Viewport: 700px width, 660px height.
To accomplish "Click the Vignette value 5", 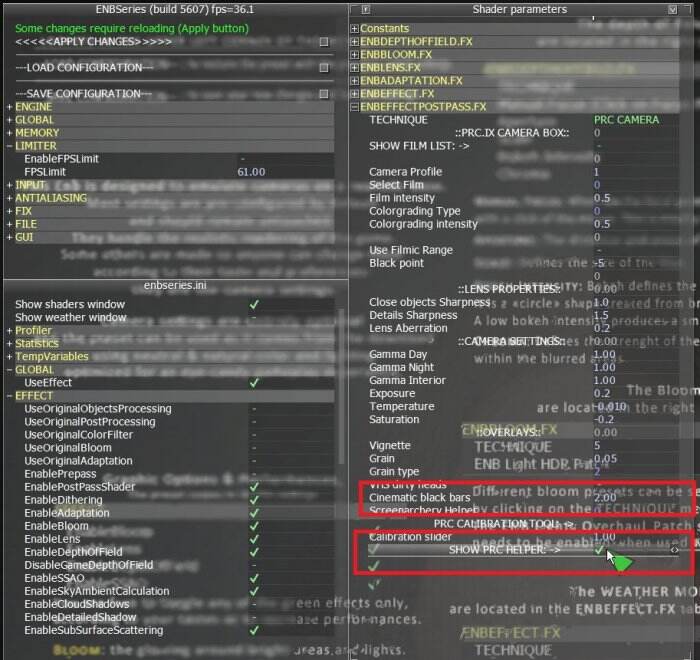I will click(x=597, y=446).
